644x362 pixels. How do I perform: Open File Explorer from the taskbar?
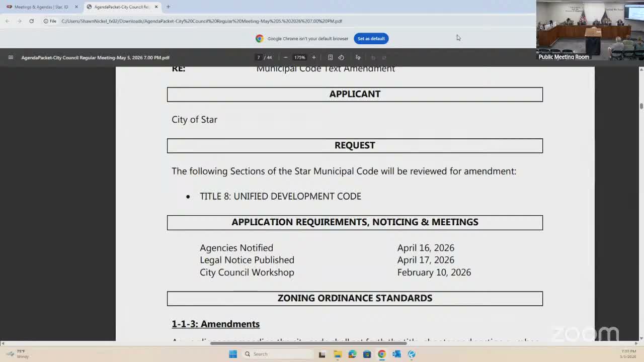[x=338, y=354]
